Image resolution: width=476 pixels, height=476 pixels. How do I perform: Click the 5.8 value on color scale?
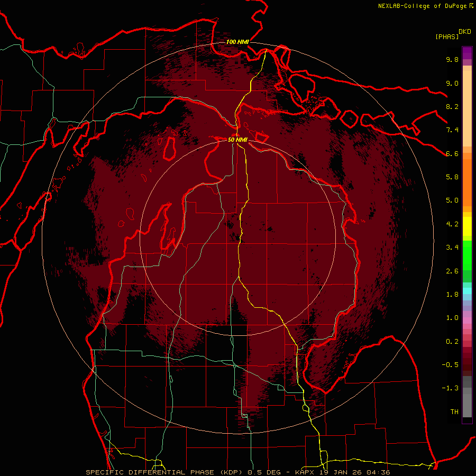[x=452, y=177]
